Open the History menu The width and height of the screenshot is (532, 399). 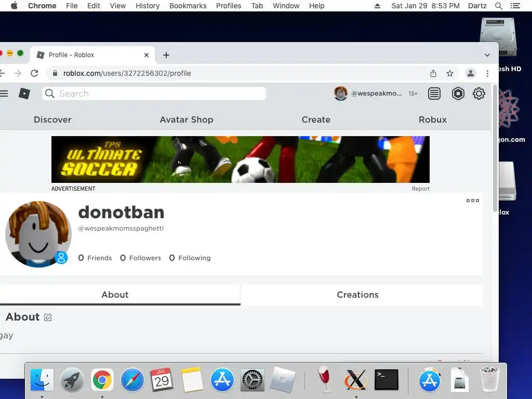coord(148,6)
